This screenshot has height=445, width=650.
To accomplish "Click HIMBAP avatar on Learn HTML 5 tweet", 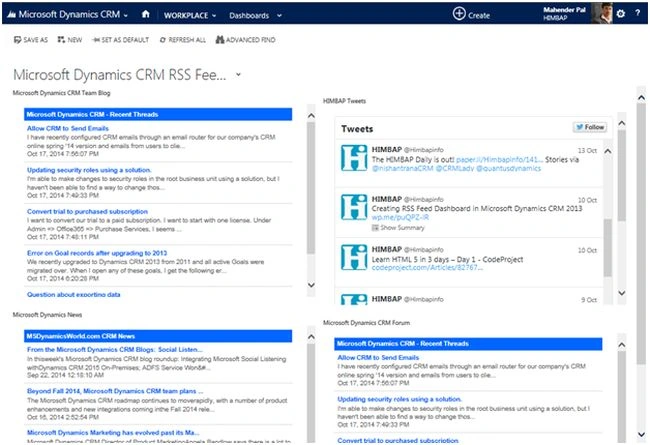I will tap(354, 258).
